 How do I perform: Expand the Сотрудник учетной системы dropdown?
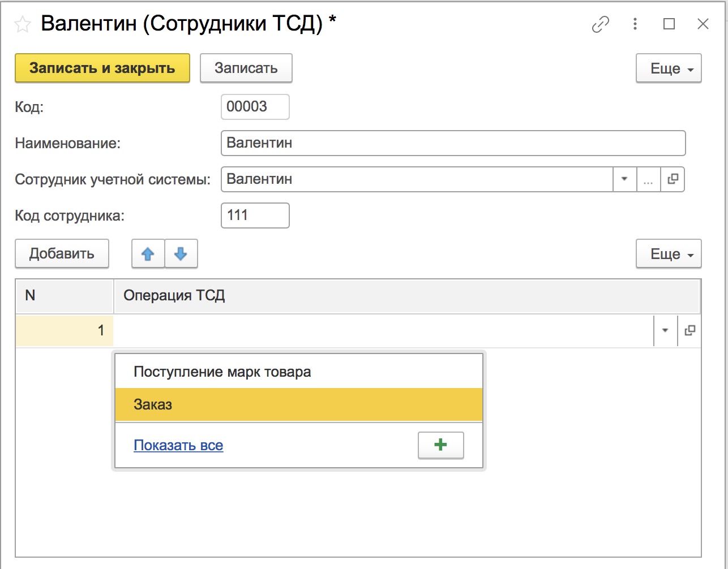(x=625, y=179)
